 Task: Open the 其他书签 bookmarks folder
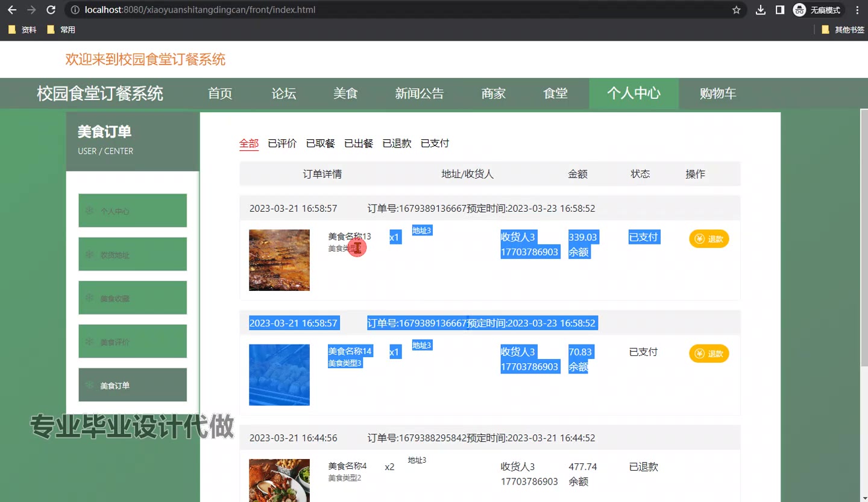[x=843, y=30]
